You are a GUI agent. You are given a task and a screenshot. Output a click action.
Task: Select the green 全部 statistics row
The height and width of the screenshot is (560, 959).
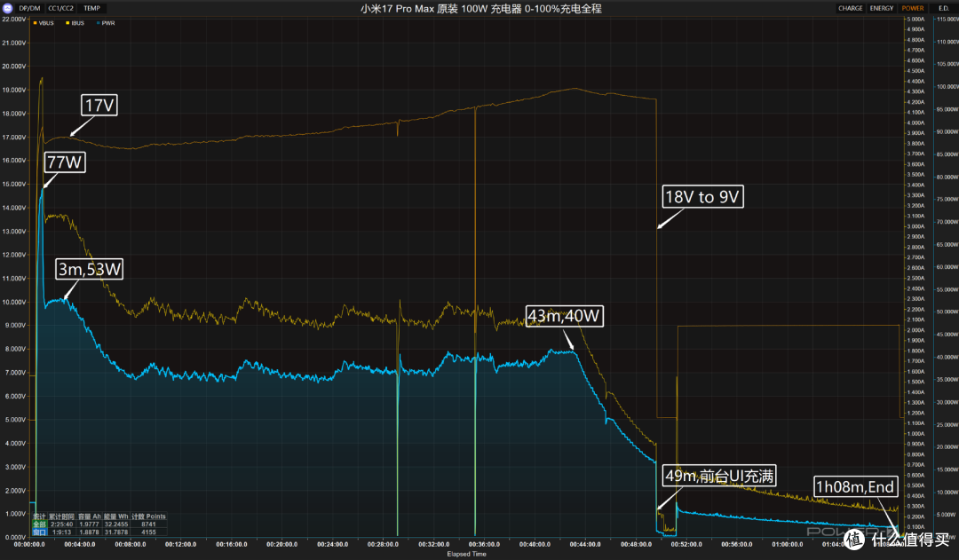(x=39, y=524)
